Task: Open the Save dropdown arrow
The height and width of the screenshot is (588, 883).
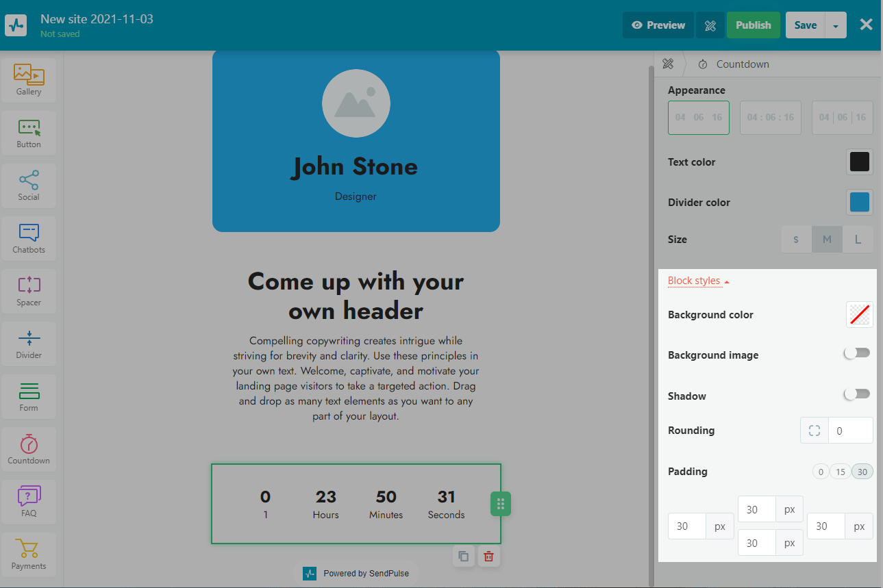Action: point(836,25)
